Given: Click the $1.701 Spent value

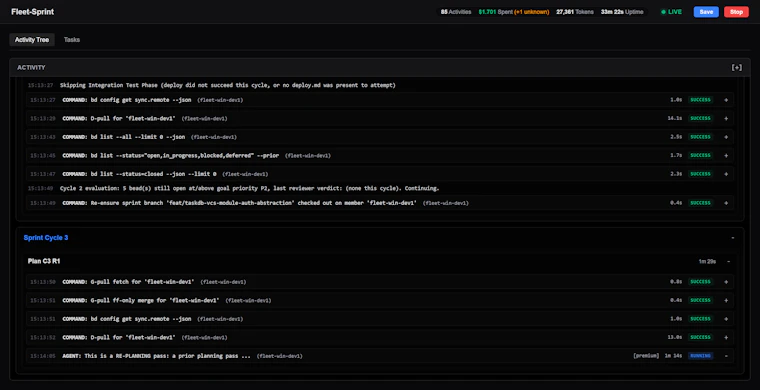Looking at the screenshot, I should [495, 12].
